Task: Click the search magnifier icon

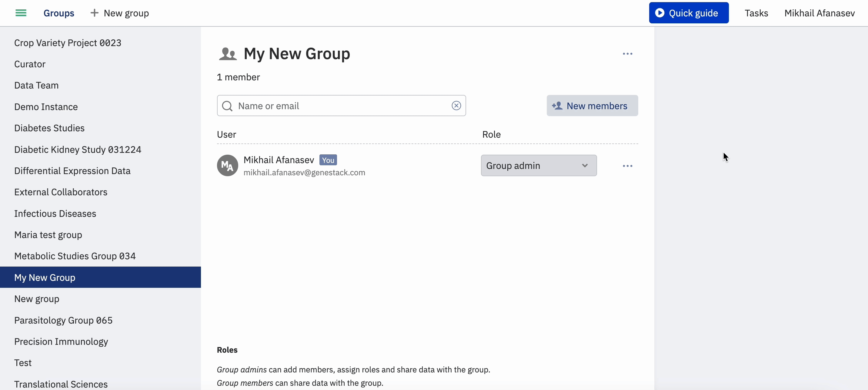Action: [227, 106]
